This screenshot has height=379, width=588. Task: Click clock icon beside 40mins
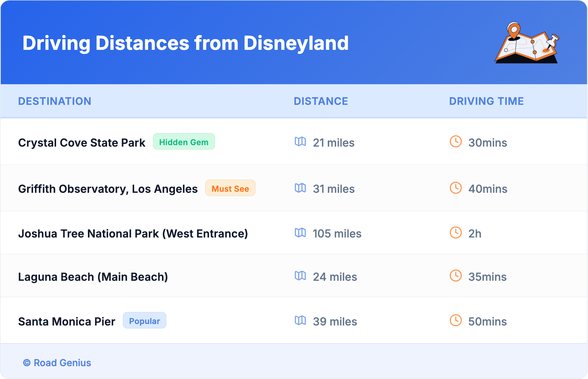pyautogui.click(x=456, y=188)
